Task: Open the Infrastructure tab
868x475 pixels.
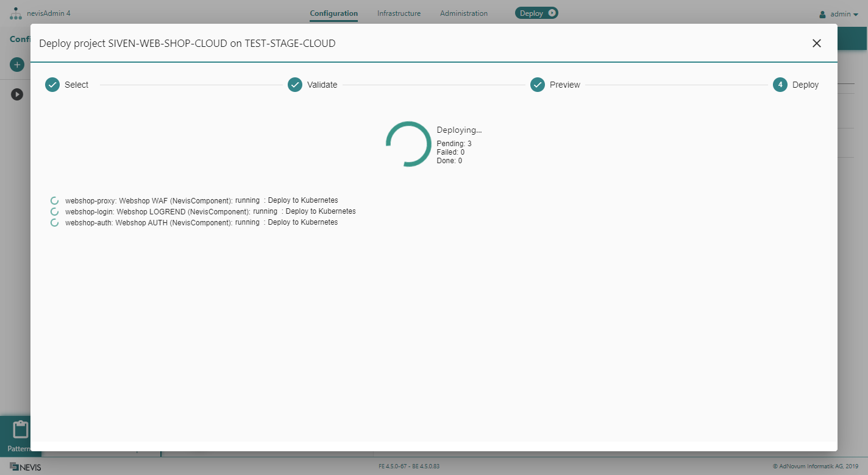Action: pyautogui.click(x=399, y=13)
